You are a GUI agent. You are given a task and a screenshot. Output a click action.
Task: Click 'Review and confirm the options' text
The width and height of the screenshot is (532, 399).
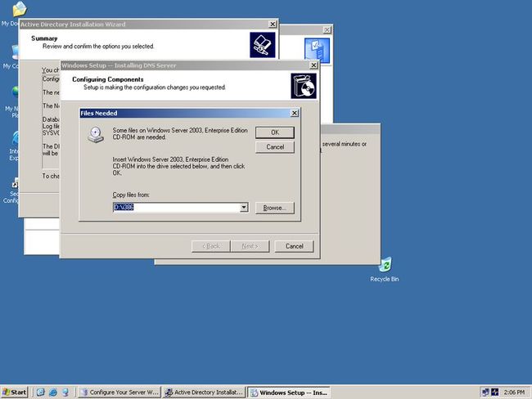pos(98,46)
